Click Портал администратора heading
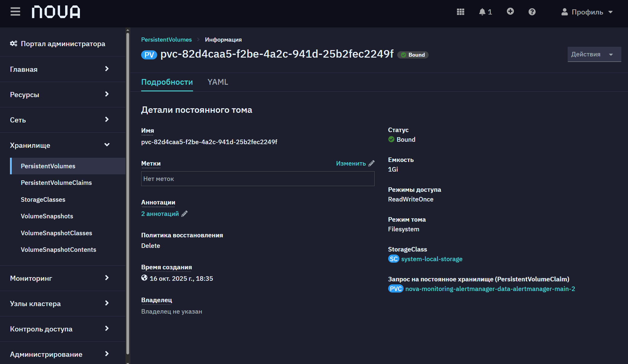The width and height of the screenshot is (628, 364). click(x=63, y=43)
